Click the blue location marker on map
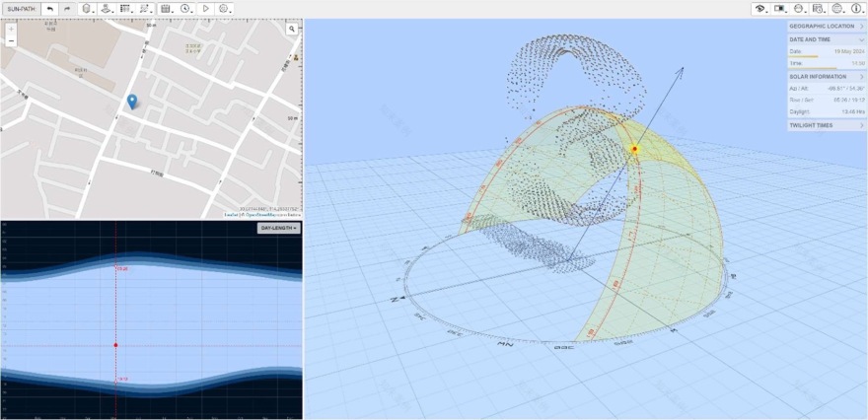This screenshot has height=420, width=868. tap(132, 102)
